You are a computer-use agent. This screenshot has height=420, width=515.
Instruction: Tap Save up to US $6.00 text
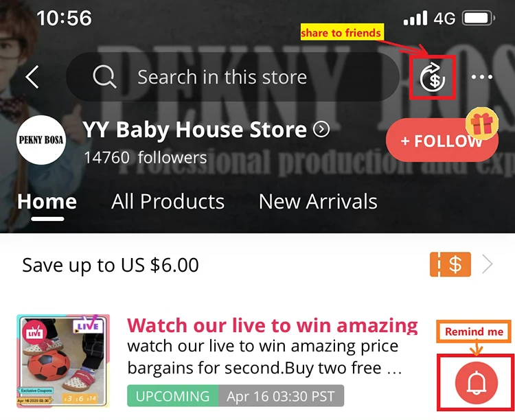[x=111, y=265]
